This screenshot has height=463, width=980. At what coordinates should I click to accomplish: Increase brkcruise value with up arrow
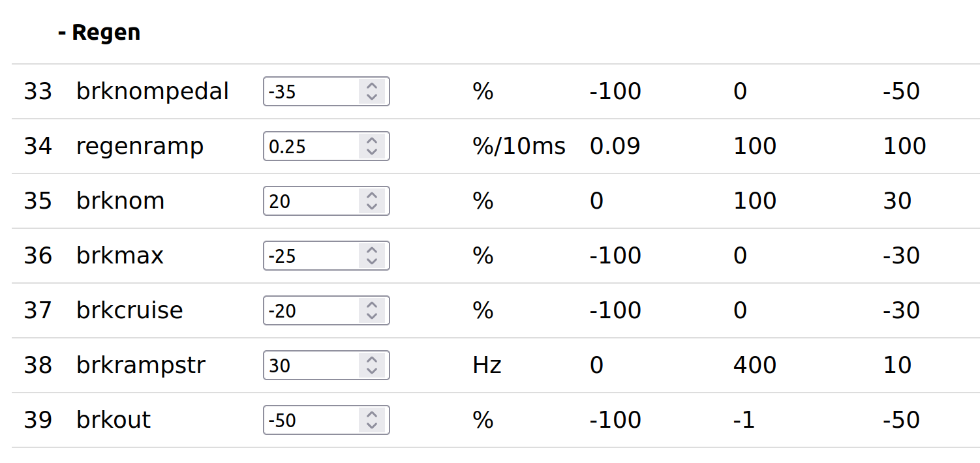[x=372, y=305]
